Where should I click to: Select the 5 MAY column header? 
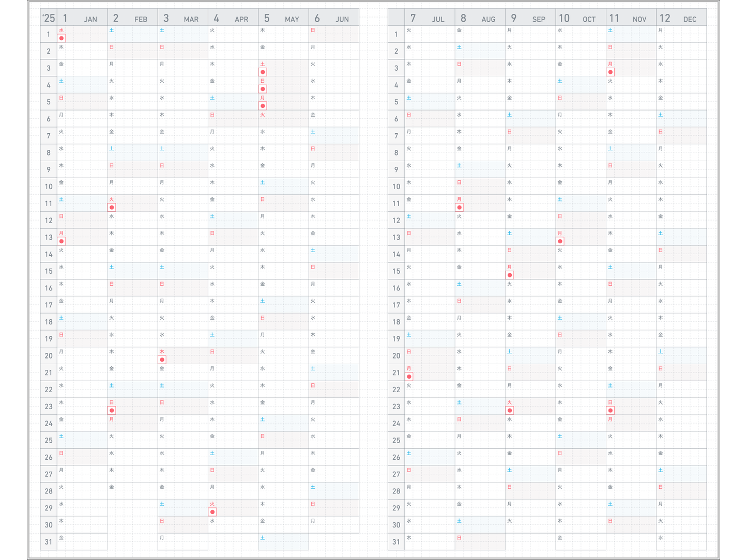283,18
